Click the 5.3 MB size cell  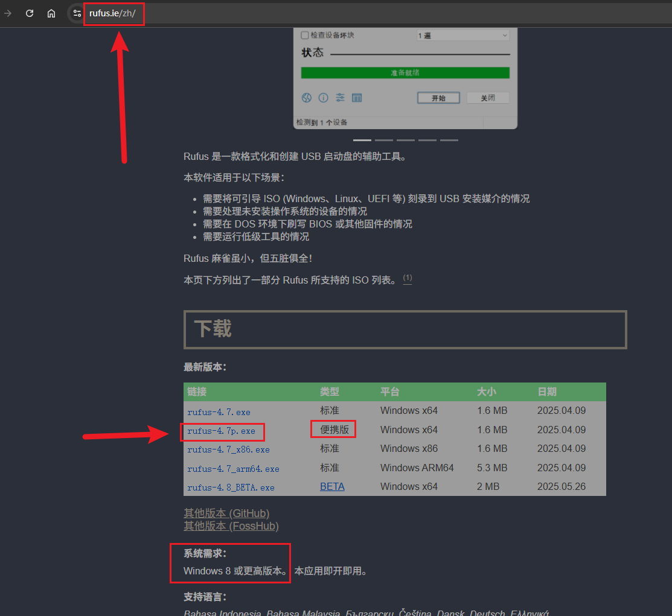click(x=492, y=468)
